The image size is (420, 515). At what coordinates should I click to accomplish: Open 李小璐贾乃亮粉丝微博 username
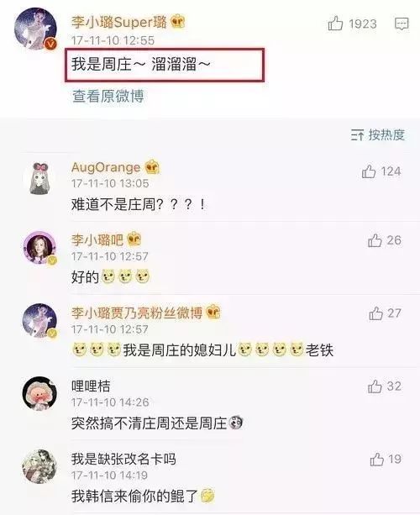point(137,313)
